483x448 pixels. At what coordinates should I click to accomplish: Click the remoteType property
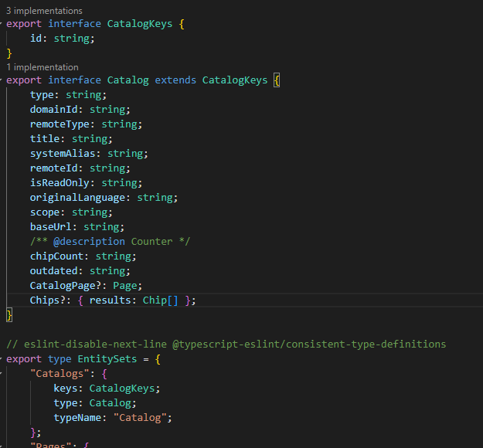coord(60,124)
